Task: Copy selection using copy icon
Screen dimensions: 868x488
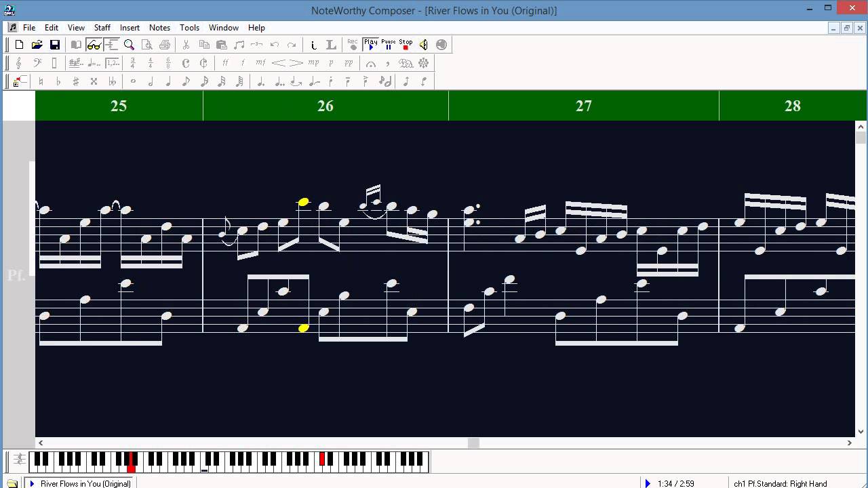Action: click(x=203, y=45)
